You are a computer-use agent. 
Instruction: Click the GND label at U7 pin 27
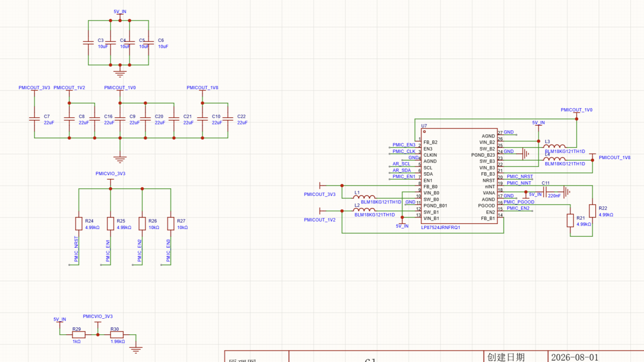click(509, 132)
